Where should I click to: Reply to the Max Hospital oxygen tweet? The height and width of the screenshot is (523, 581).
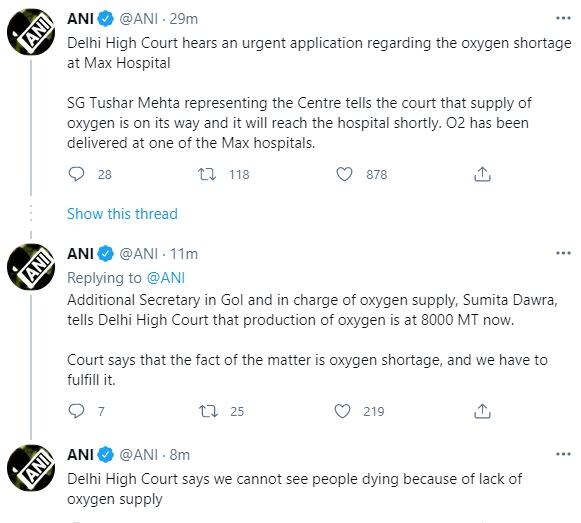coord(76,174)
